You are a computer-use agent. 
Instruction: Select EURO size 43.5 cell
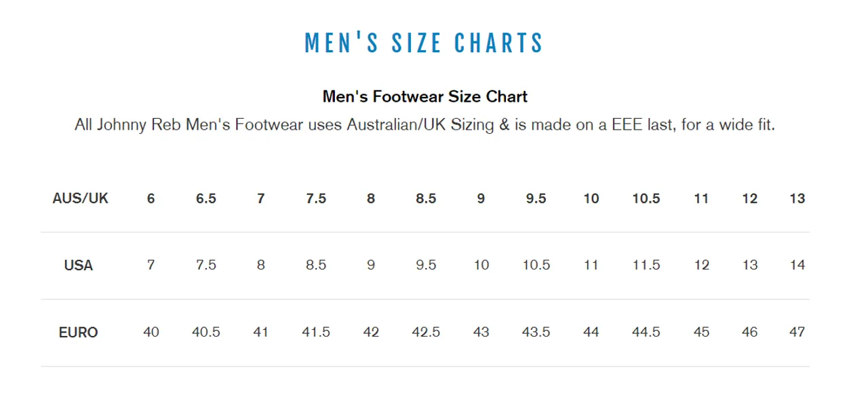point(536,333)
